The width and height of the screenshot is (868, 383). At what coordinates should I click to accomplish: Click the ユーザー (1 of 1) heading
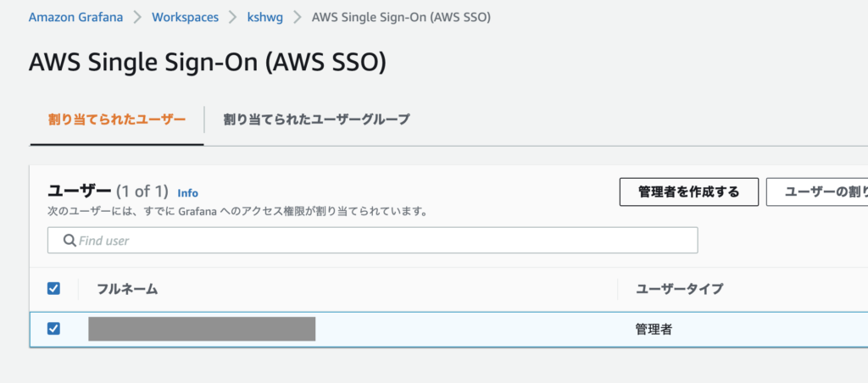[108, 191]
